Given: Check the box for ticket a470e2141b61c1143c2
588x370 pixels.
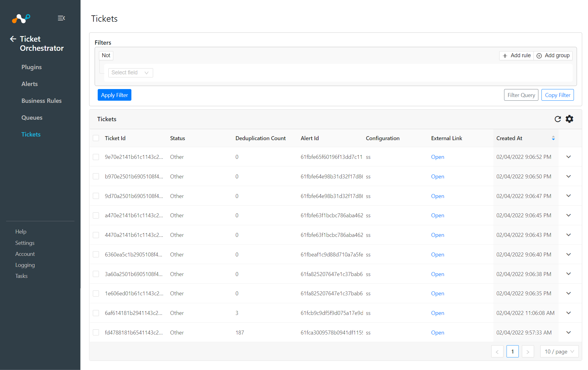Looking at the screenshot, I should 96,215.
